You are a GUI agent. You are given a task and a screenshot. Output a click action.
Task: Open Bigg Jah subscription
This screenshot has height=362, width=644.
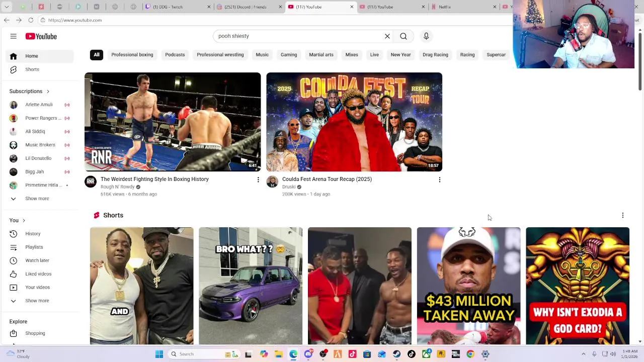click(39, 172)
